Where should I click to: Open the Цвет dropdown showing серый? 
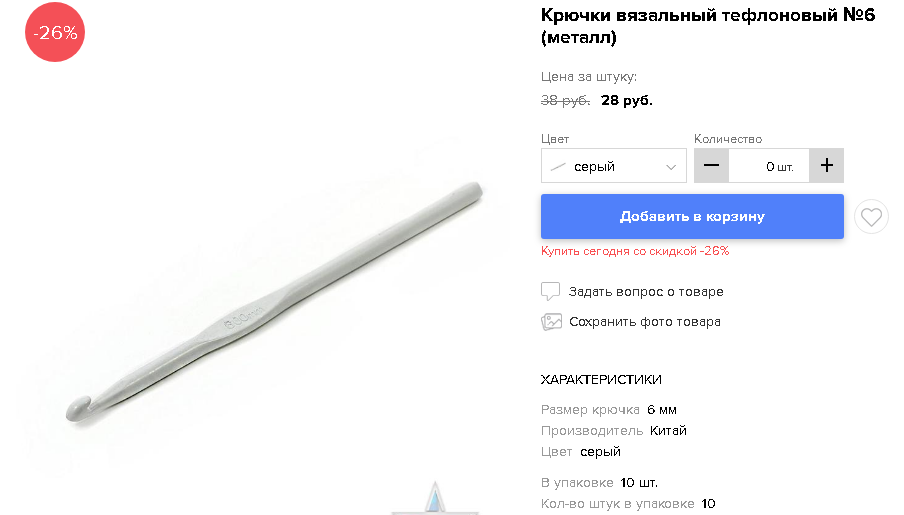(x=613, y=166)
